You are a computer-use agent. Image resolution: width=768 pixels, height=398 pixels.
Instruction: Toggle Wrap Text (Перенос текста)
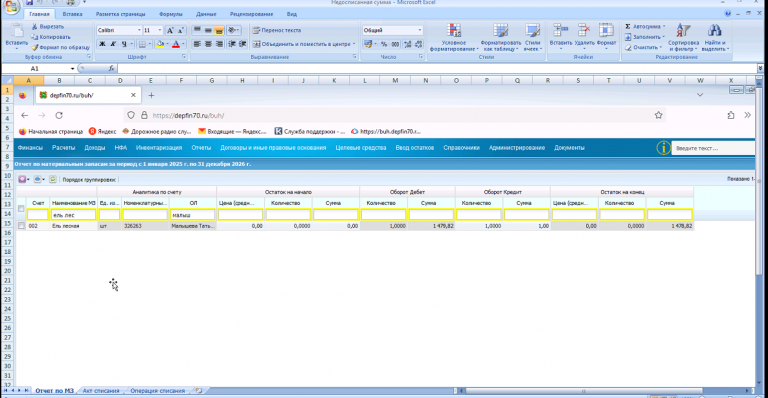(x=276, y=30)
